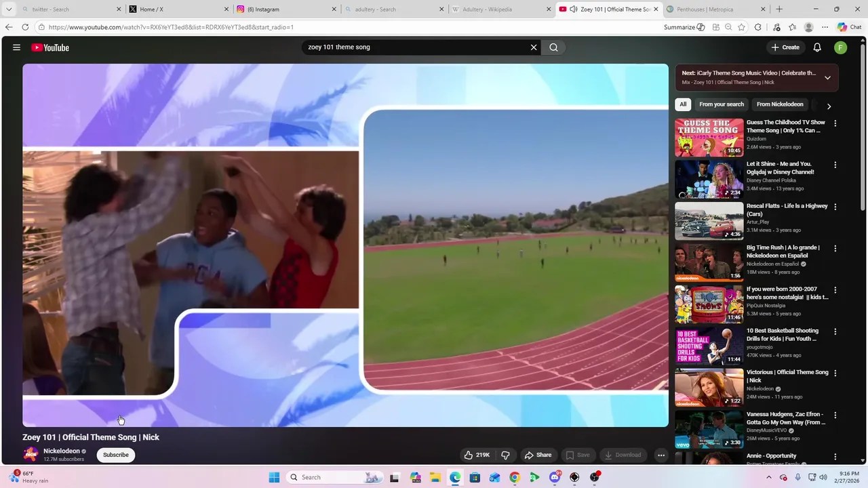The height and width of the screenshot is (488, 868).
Task: Open more actions below the video
Action: point(661,455)
